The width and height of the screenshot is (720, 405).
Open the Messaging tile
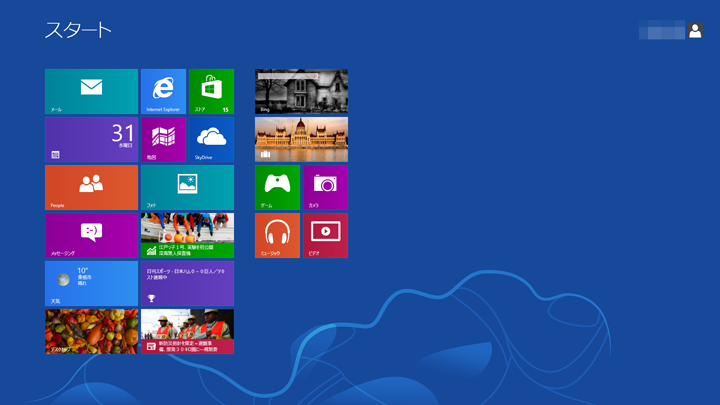coord(91,236)
